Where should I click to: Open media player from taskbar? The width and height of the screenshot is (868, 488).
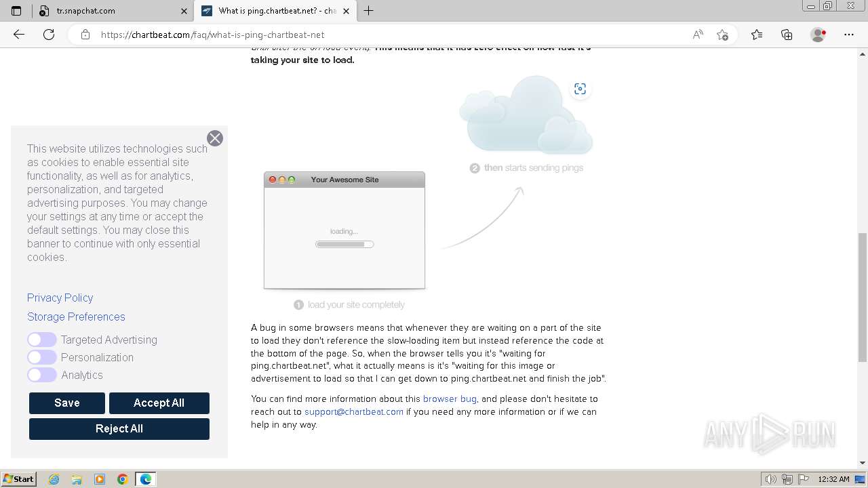(100, 479)
